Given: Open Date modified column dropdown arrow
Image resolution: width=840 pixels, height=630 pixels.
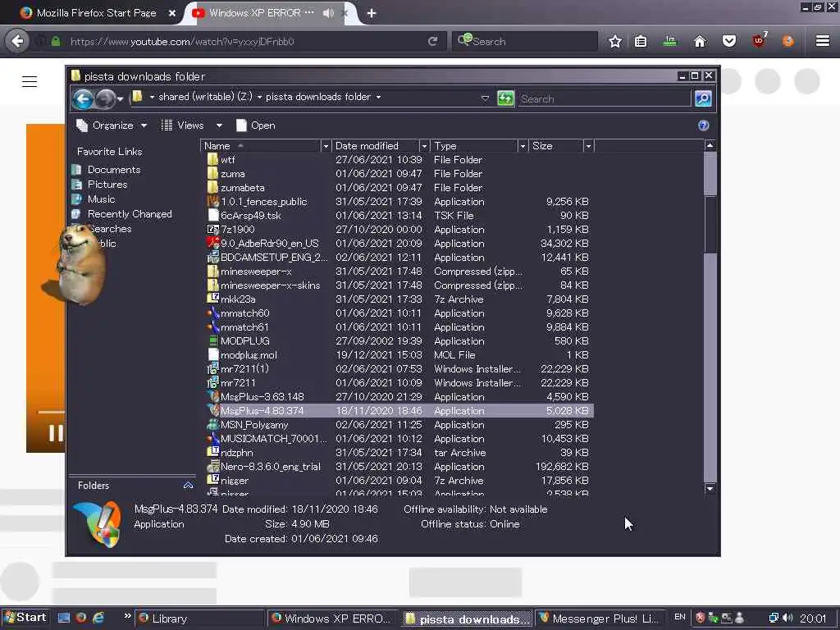Looking at the screenshot, I should (x=424, y=146).
